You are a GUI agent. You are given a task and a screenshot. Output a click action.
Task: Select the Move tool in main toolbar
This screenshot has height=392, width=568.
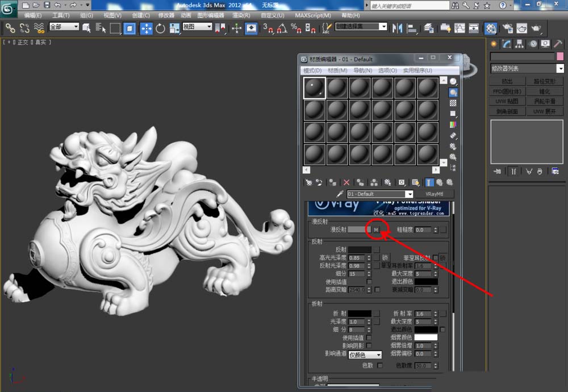(147, 28)
